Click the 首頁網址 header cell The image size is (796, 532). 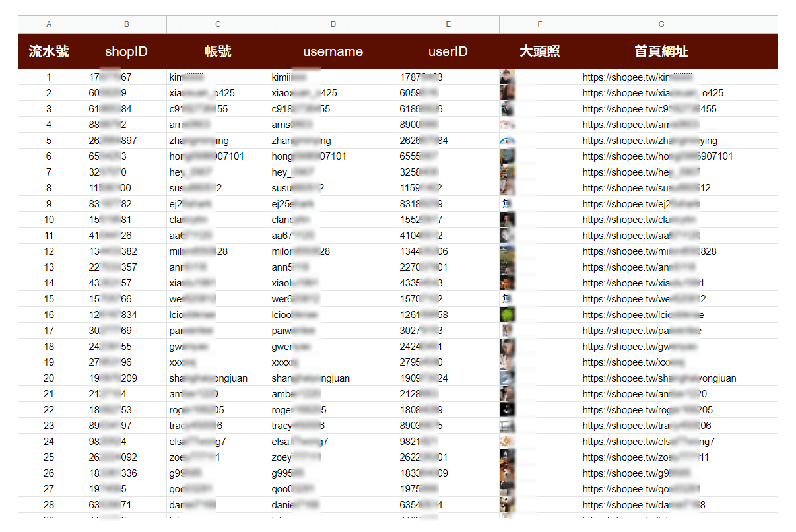tap(661, 51)
